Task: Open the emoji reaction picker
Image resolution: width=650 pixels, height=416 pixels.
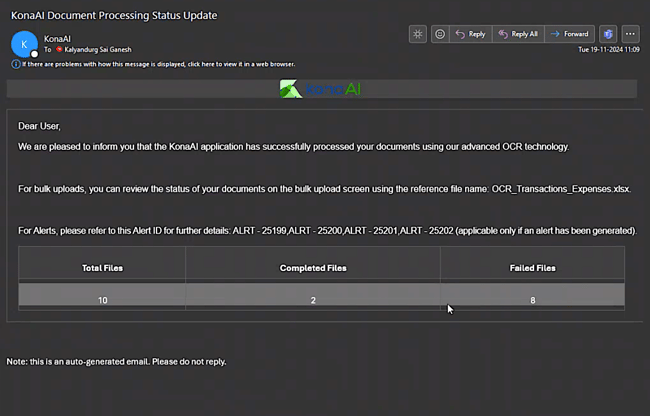Action: [439, 34]
